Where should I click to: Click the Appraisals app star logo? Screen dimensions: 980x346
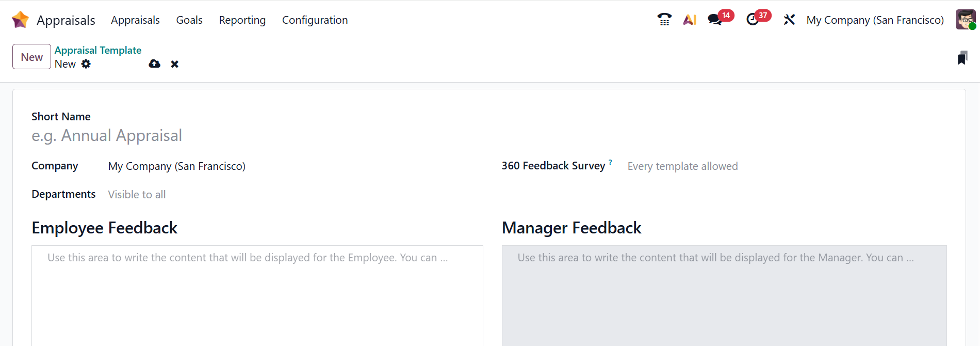[x=20, y=20]
